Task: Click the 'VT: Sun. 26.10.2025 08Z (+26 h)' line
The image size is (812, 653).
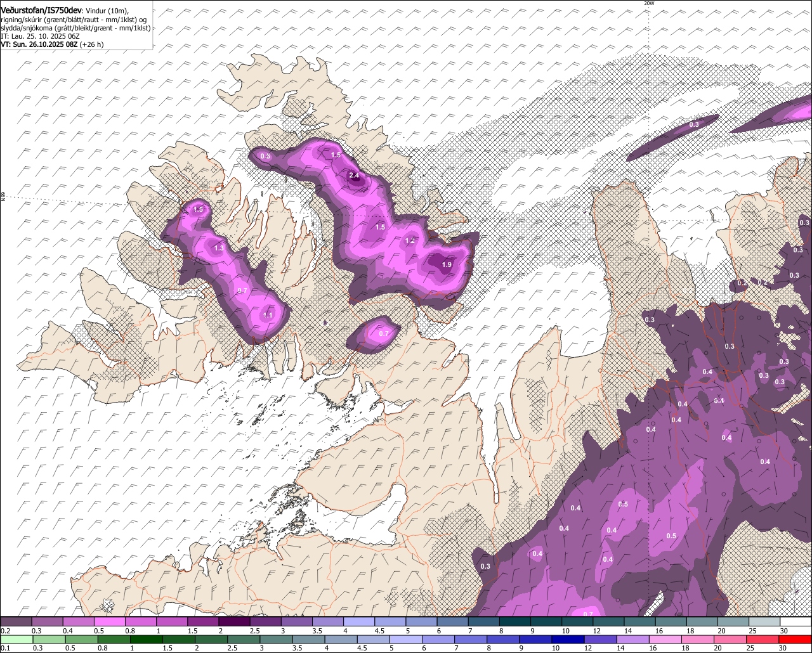Action: (x=52, y=44)
